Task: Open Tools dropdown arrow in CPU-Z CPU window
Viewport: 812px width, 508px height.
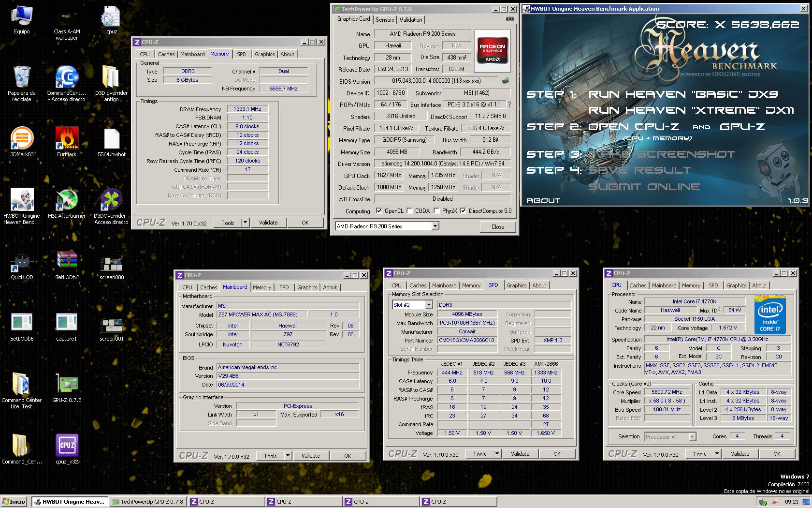Action: coord(717,454)
